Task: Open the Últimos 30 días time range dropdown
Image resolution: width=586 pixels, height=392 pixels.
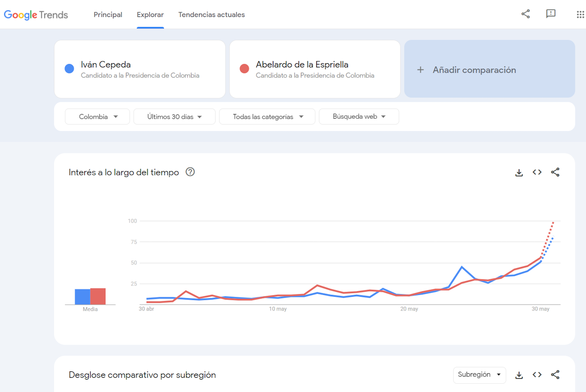Action: point(174,117)
